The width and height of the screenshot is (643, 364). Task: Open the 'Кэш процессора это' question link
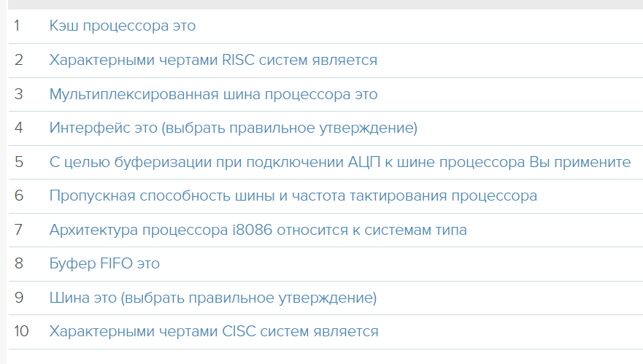point(123,26)
